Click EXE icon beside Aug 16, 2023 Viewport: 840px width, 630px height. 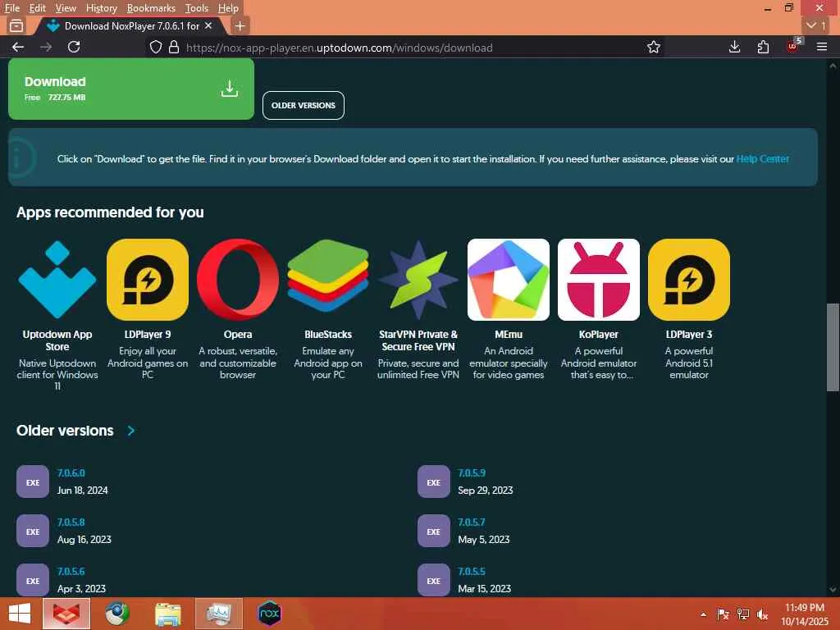[33, 531]
